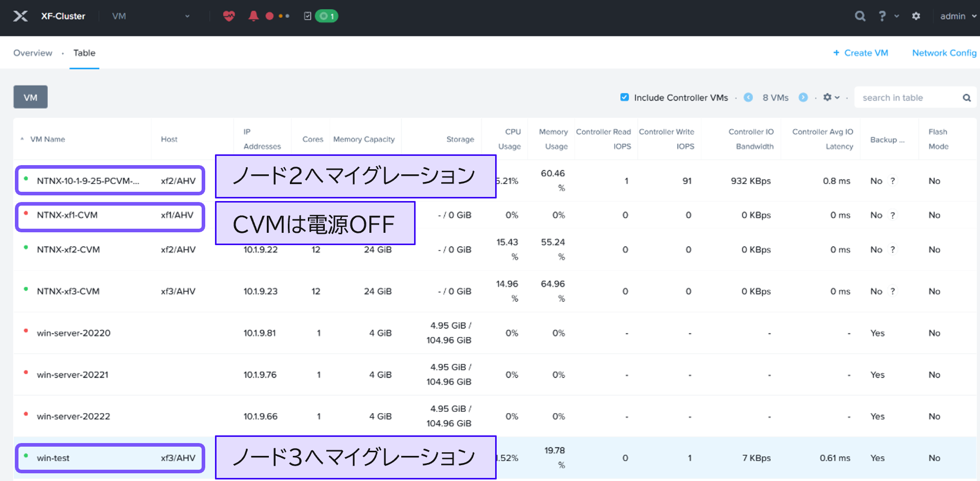Viewport: 980px width, 481px height.
Task: Open cluster health heart icon
Action: click(x=229, y=16)
